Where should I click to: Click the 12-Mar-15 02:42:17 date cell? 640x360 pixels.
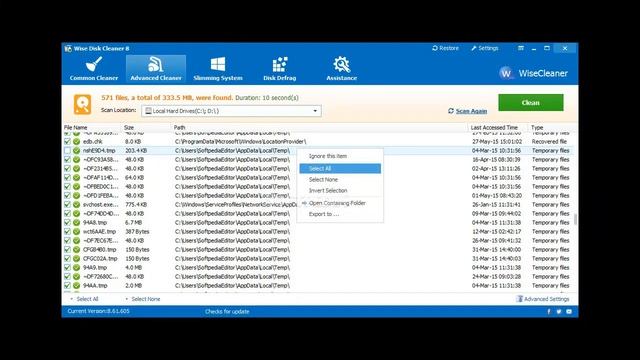[x=497, y=231]
